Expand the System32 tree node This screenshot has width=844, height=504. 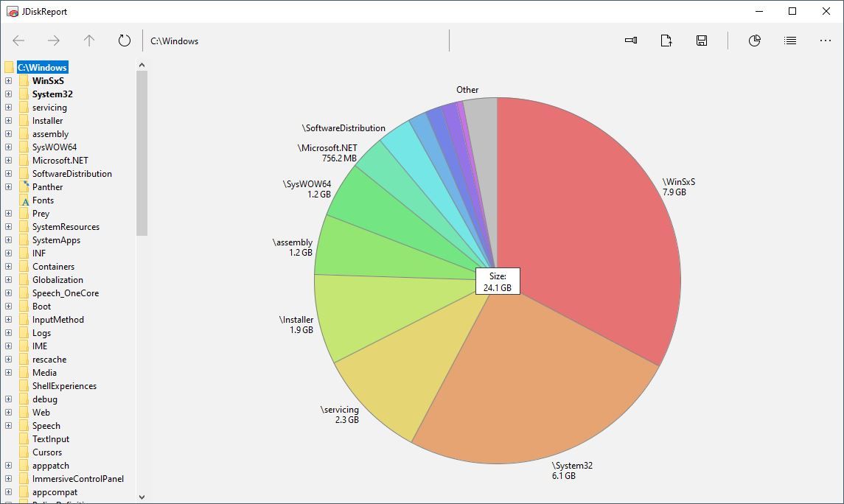(8, 94)
